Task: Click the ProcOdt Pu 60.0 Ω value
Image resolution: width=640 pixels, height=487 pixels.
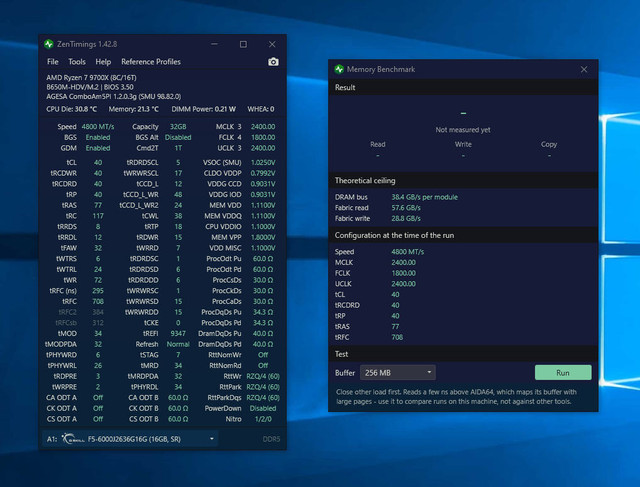Action: pos(263,259)
